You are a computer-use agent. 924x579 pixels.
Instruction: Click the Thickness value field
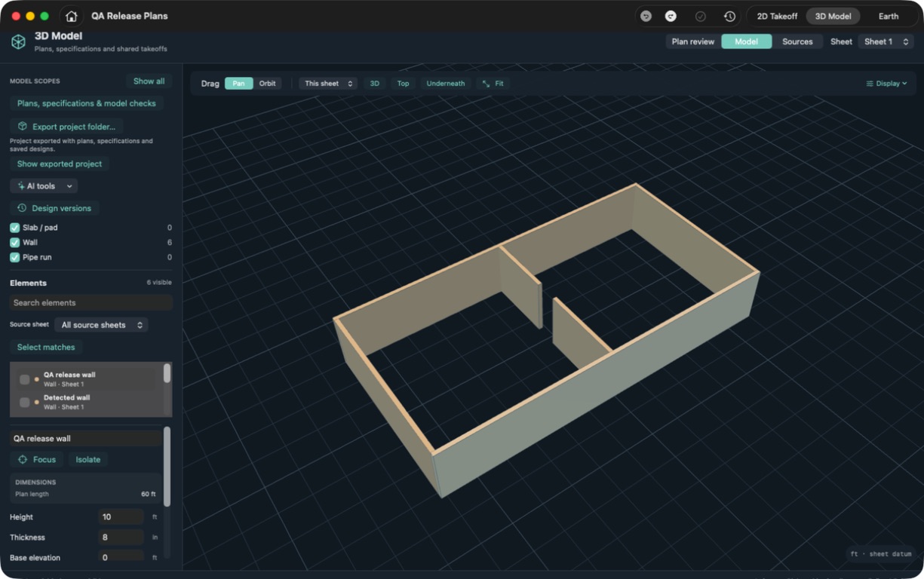[x=121, y=538]
